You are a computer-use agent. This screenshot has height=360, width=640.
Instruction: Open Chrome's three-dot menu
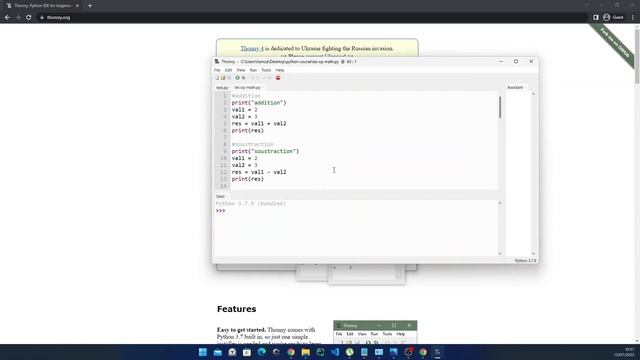coord(633,18)
